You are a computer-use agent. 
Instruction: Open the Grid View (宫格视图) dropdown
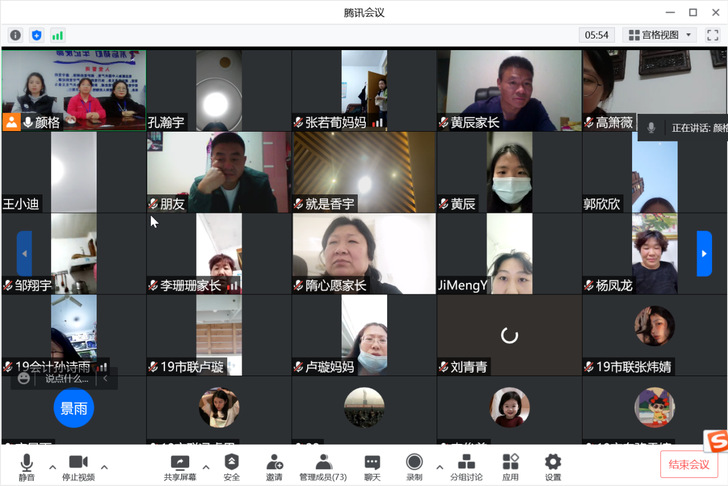point(661,35)
